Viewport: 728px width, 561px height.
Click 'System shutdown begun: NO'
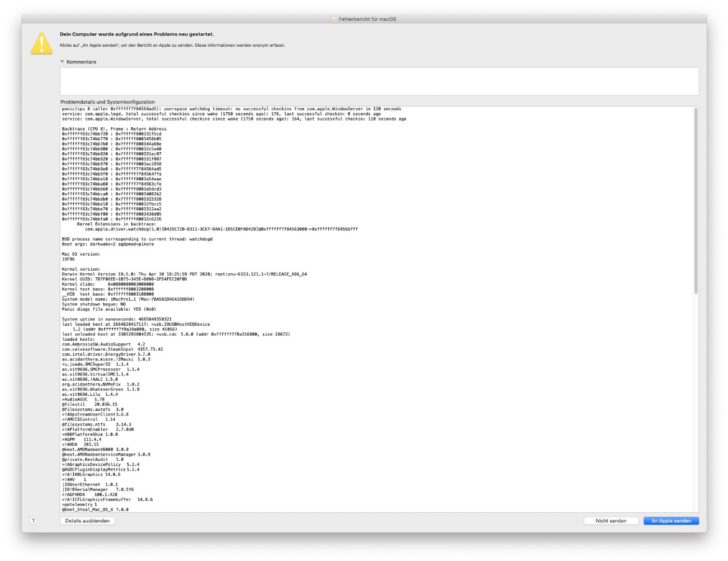94,304
